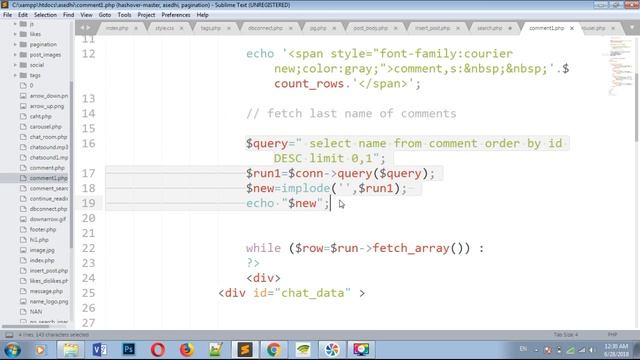
Task: Open name_logo.png in the sidebar
Action: click(49, 302)
